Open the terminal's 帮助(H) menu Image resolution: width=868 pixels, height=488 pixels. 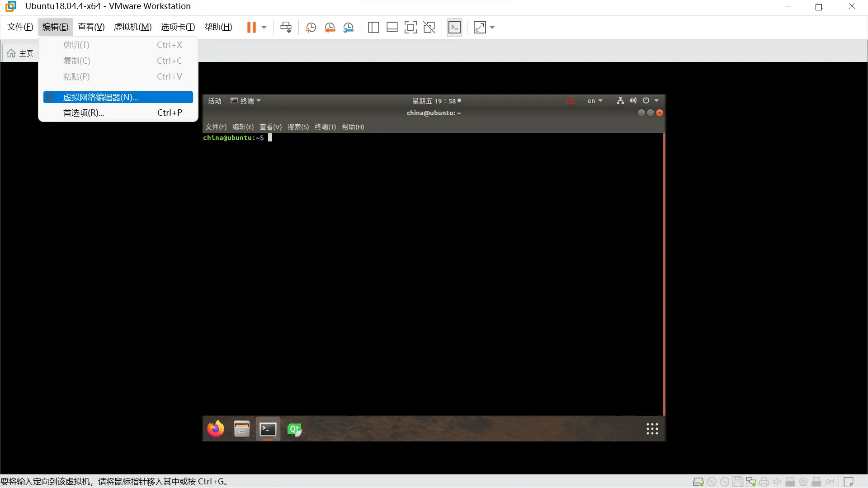[x=353, y=127]
